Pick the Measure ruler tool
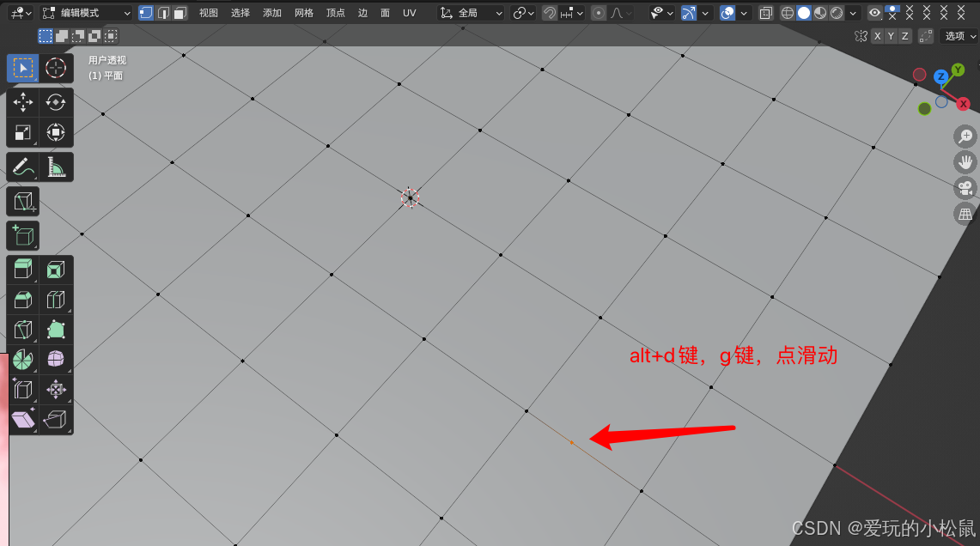The width and height of the screenshot is (980, 546). 56,167
